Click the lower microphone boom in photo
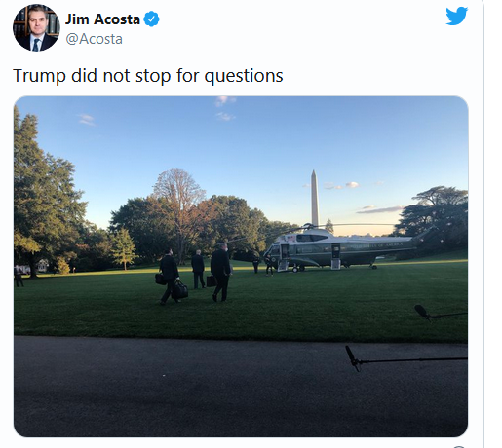 point(406,358)
